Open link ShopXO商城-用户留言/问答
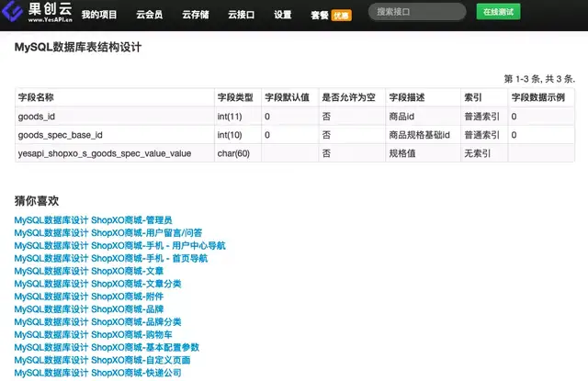 coord(108,232)
